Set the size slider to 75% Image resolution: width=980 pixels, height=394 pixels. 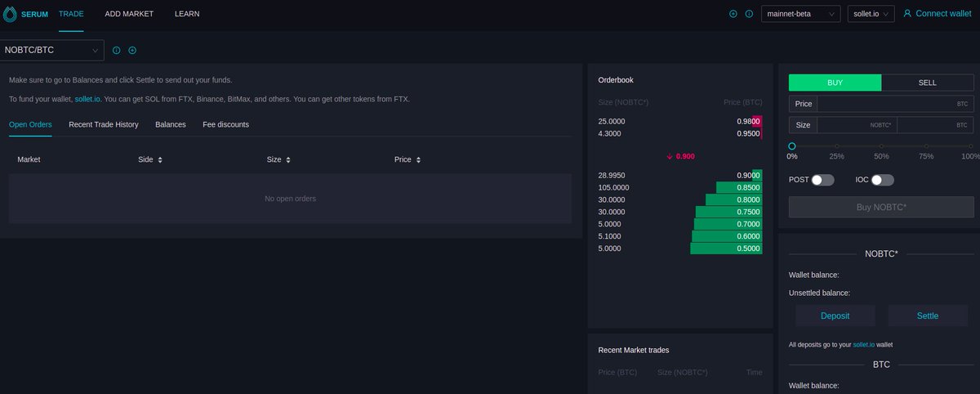(926, 146)
